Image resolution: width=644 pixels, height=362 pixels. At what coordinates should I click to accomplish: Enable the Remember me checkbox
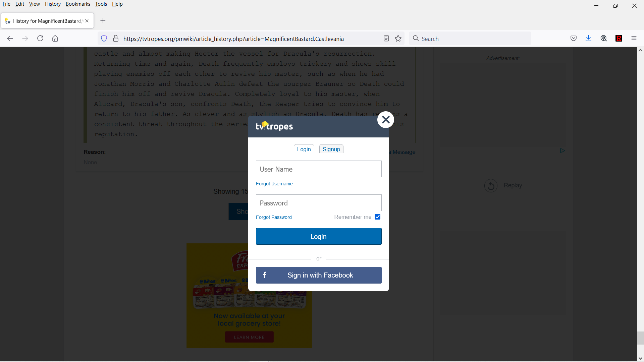[x=377, y=217]
